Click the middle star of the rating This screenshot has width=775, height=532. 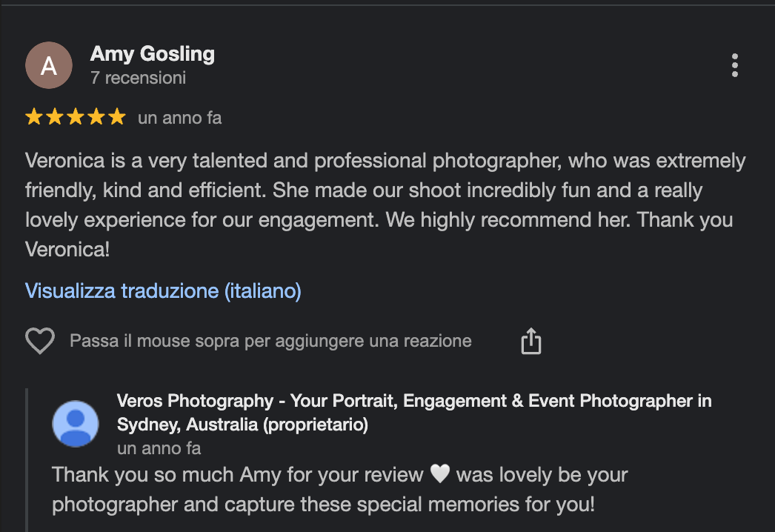click(76, 117)
